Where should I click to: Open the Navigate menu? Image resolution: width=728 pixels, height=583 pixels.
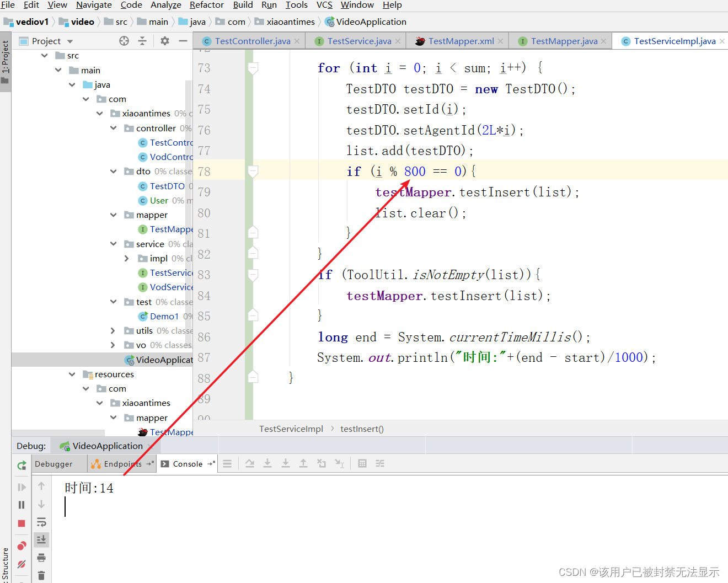tap(94, 5)
